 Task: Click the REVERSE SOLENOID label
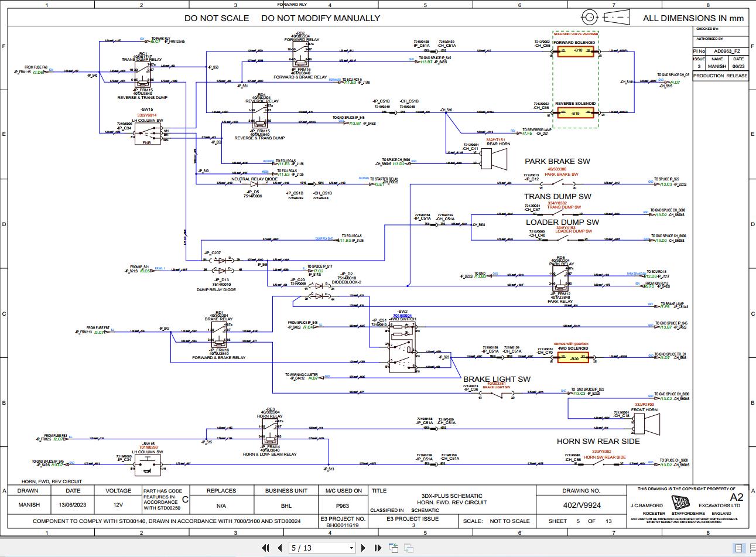[x=576, y=104]
